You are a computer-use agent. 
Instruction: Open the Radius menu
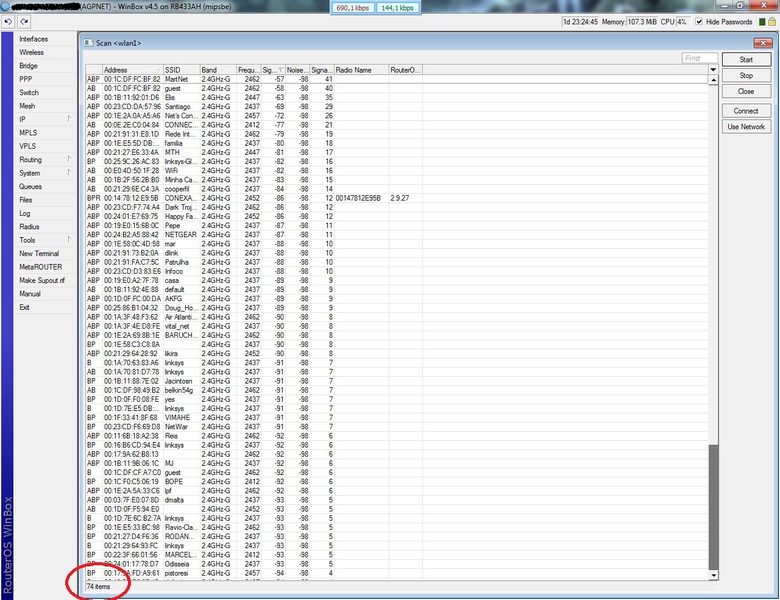point(29,227)
